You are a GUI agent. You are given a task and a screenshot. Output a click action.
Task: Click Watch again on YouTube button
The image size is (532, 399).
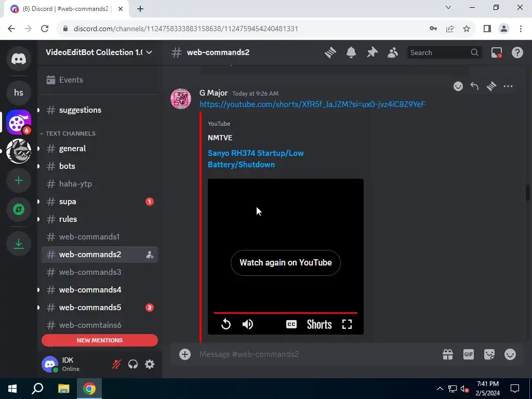click(285, 262)
